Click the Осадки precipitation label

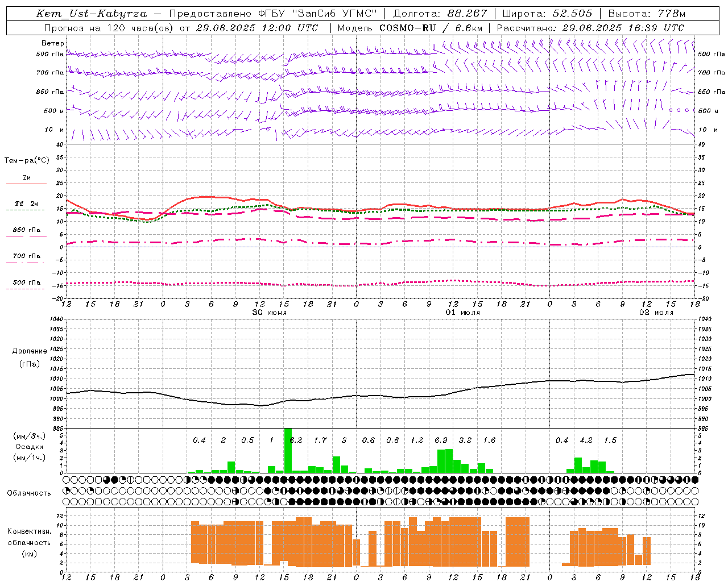[29, 447]
